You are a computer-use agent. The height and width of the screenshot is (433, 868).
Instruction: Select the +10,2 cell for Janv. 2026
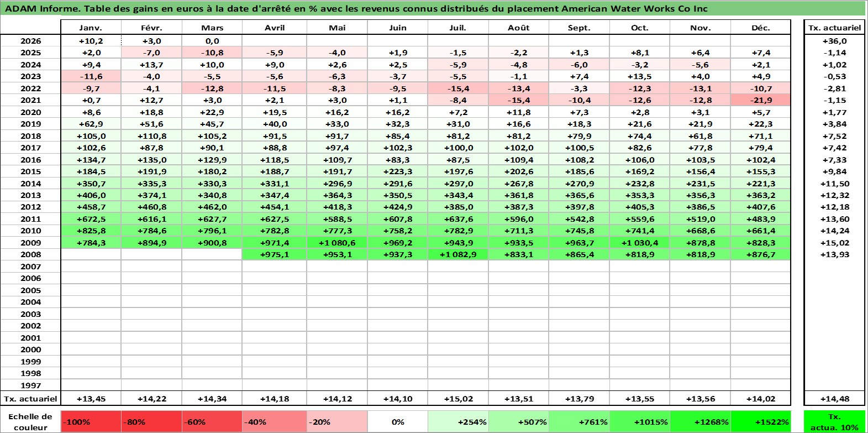(91, 41)
